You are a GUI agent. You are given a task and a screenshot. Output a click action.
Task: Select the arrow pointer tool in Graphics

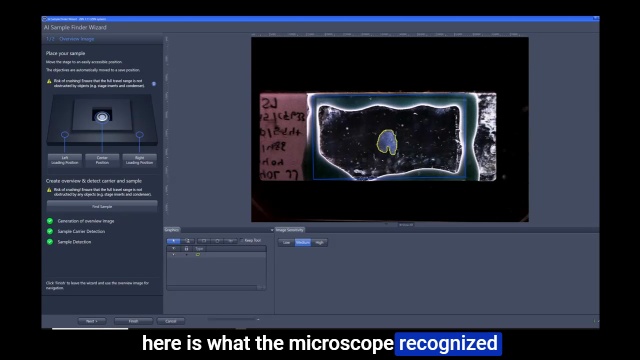[173, 241]
